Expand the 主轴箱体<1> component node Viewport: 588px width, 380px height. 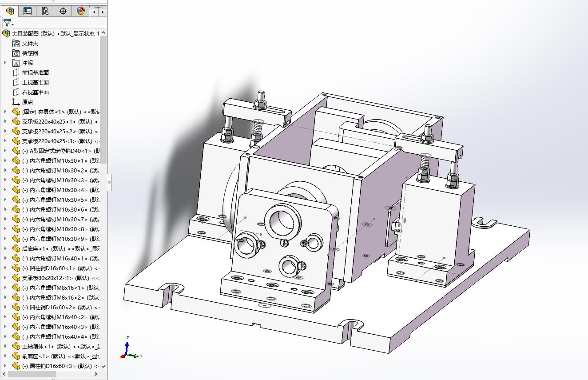pyautogui.click(x=5, y=346)
